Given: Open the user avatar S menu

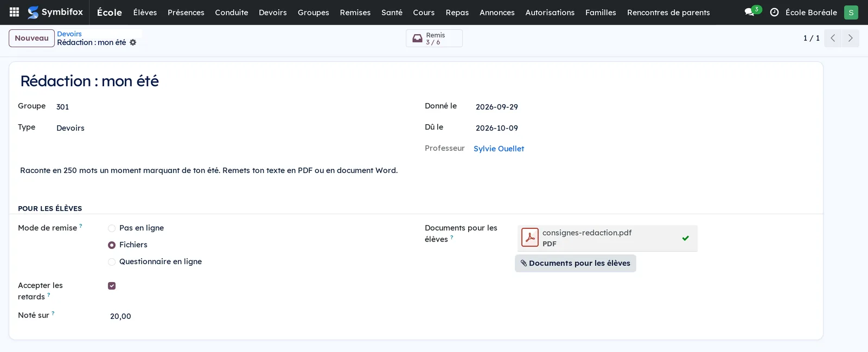Looking at the screenshot, I should [x=851, y=12].
